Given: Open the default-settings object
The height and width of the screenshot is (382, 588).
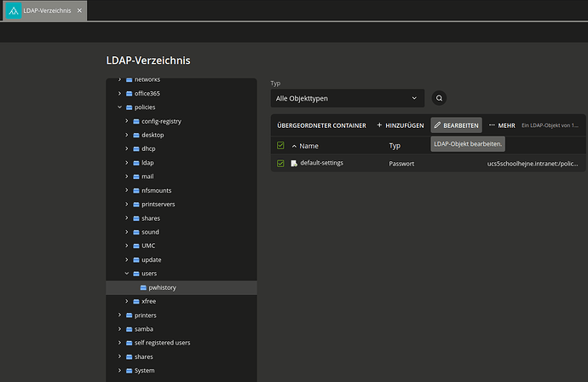Looking at the screenshot, I should [322, 163].
